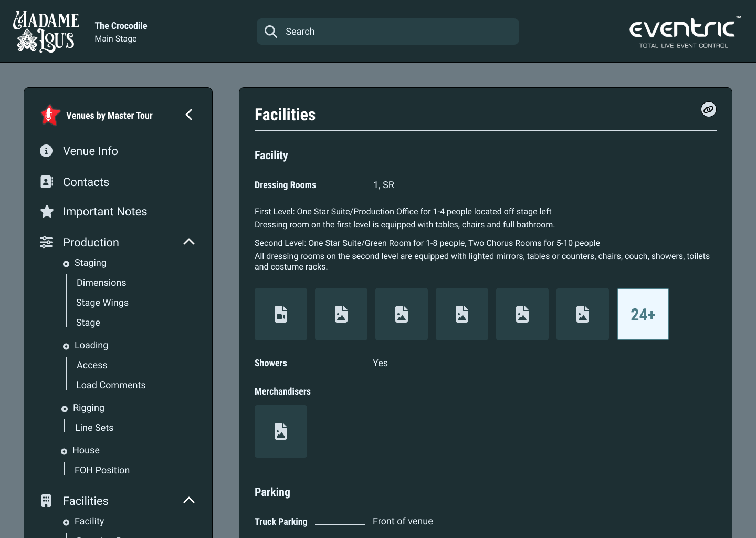Collapse the Production chevron
This screenshot has height=538, width=756.
click(x=189, y=242)
